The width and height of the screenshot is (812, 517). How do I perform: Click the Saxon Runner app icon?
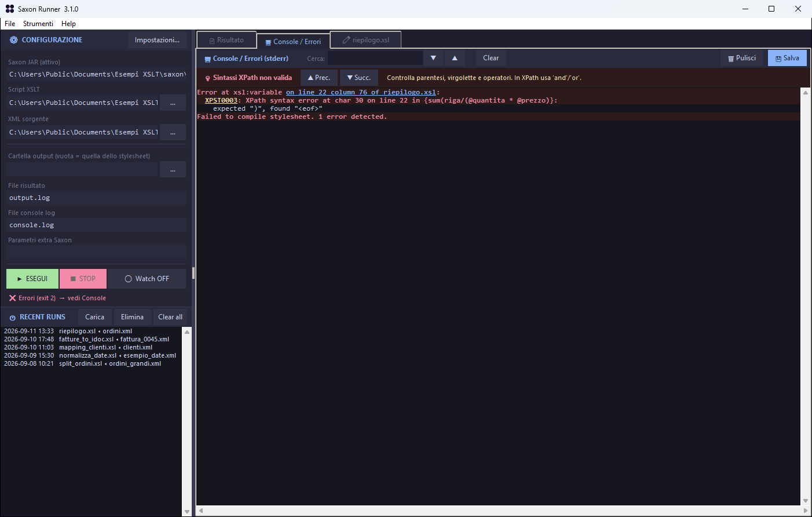(10, 9)
